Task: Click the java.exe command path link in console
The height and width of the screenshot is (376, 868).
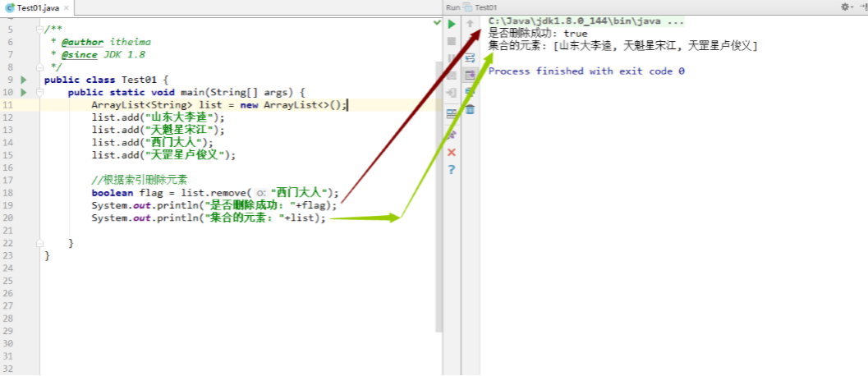Action: coord(585,21)
